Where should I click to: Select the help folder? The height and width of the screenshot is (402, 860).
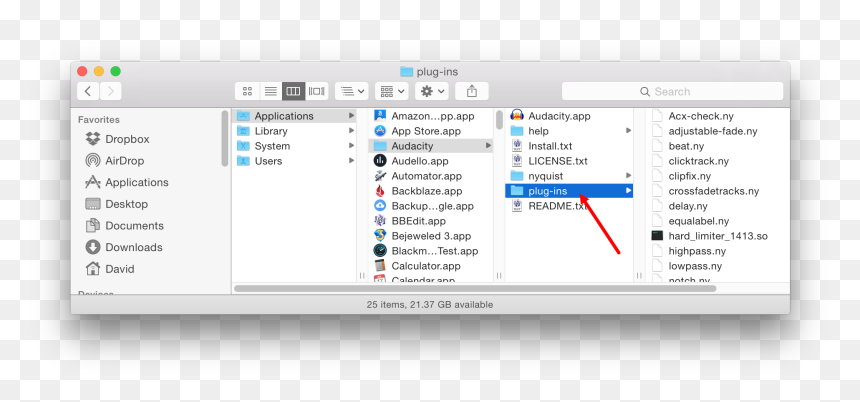pos(569,131)
